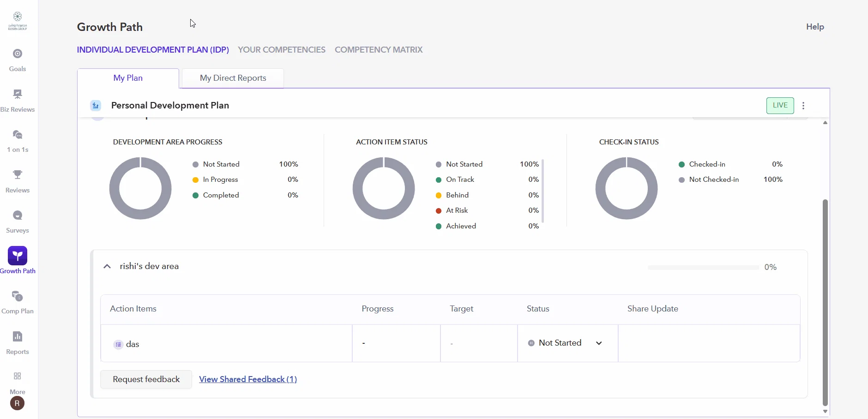This screenshot has height=419, width=868.
Task: Collapse rishi's dev area section
Action: pos(107,266)
